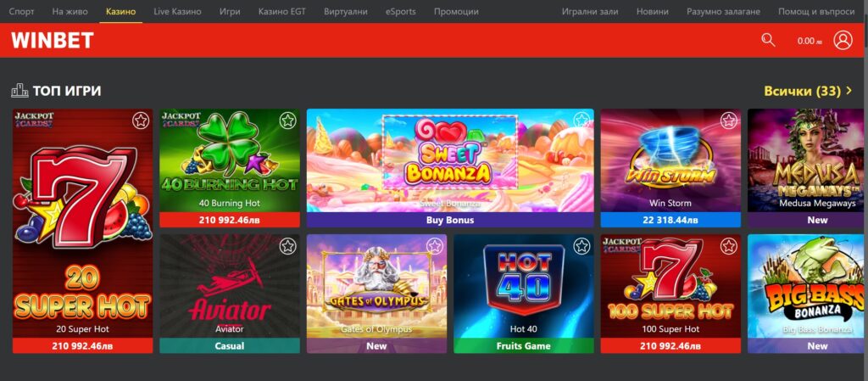Star the 100 Super Hot tile
Image resolution: width=868 pixels, height=381 pixels.
pos(728,246)
